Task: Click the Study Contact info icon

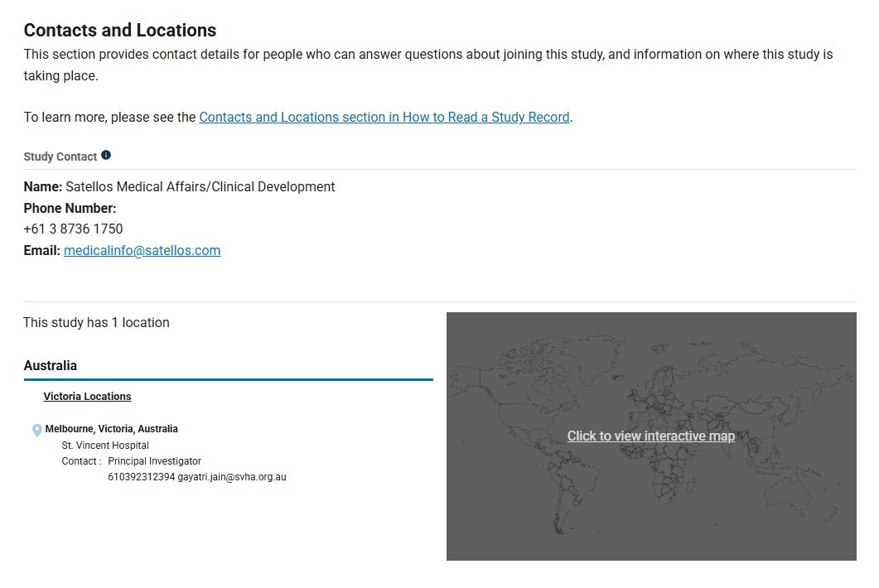Action: pos(106,156)
